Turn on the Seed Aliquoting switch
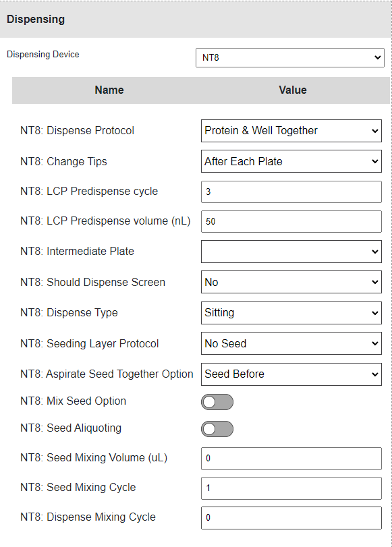Screen dimensions: 392x547 (x=217, y=429)
